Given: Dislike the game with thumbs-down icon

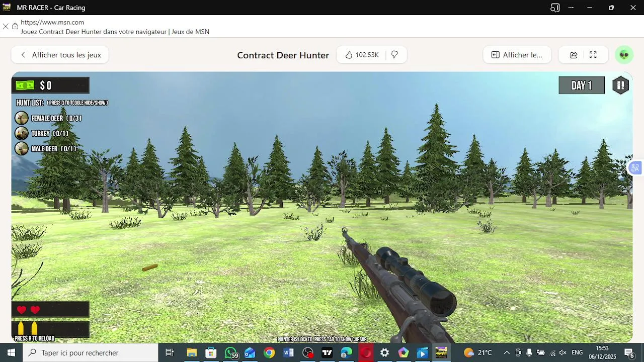Looking at the screenshot, I should coord(394,55).
